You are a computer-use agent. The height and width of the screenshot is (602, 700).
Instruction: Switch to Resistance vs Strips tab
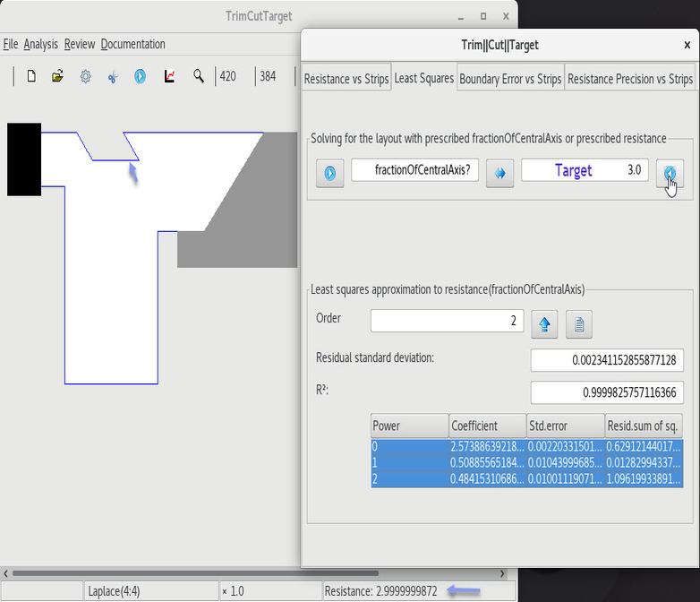(x=346, y=79)
